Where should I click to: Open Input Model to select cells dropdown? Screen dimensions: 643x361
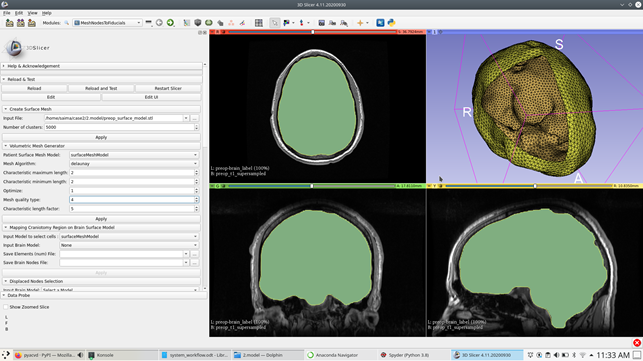129,236
